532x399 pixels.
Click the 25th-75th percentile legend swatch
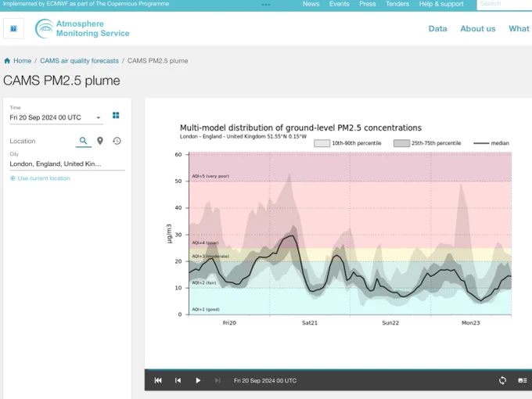pos(401,143)
